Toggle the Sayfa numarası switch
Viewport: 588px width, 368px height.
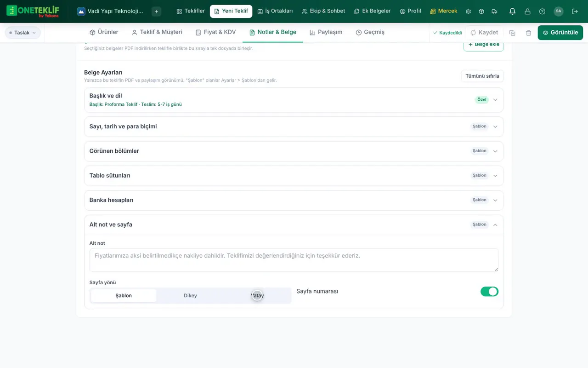[489, 292]
